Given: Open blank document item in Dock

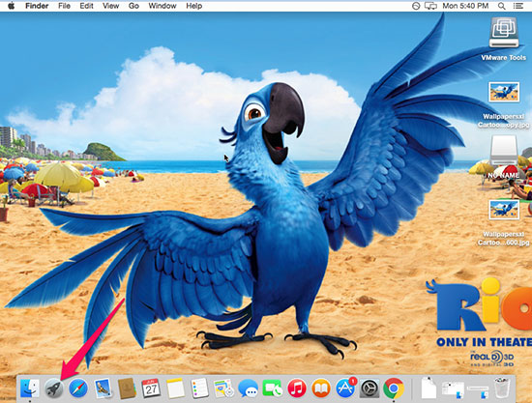Looking at the screenshot, I should tap(429, 389).
